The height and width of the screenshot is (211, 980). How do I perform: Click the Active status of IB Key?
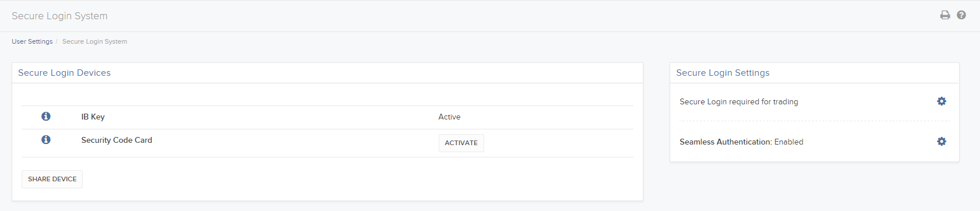[449, 117]
